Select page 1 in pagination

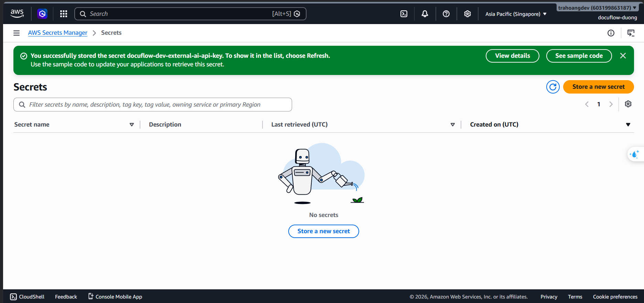599,104
